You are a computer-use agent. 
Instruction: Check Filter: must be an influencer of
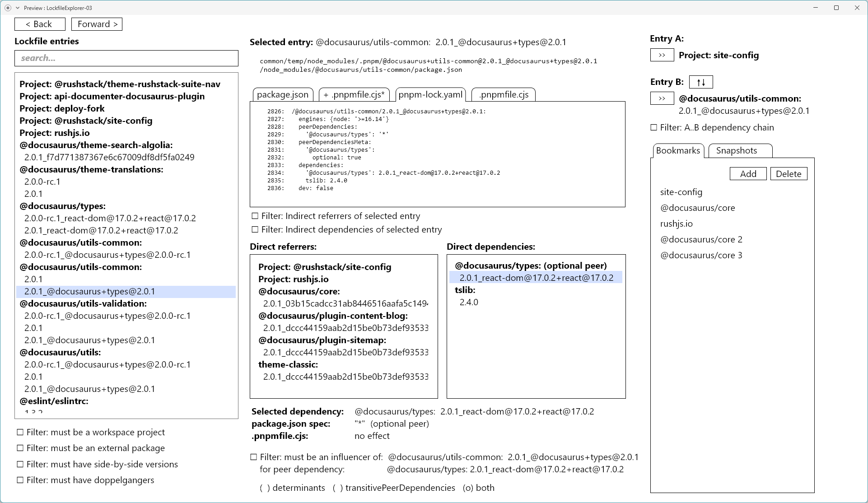point(254,457)
